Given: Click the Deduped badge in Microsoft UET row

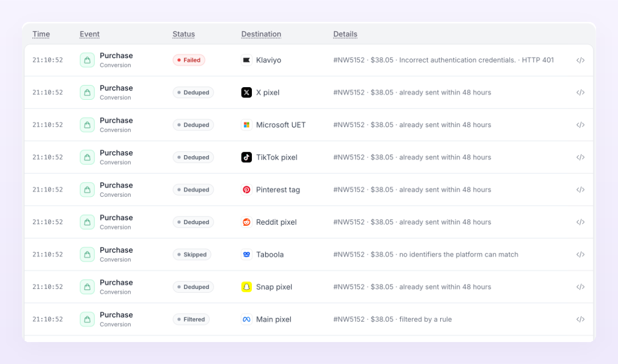Looking at the screenshot, I should pyautogui.click(x=193, y=125).
